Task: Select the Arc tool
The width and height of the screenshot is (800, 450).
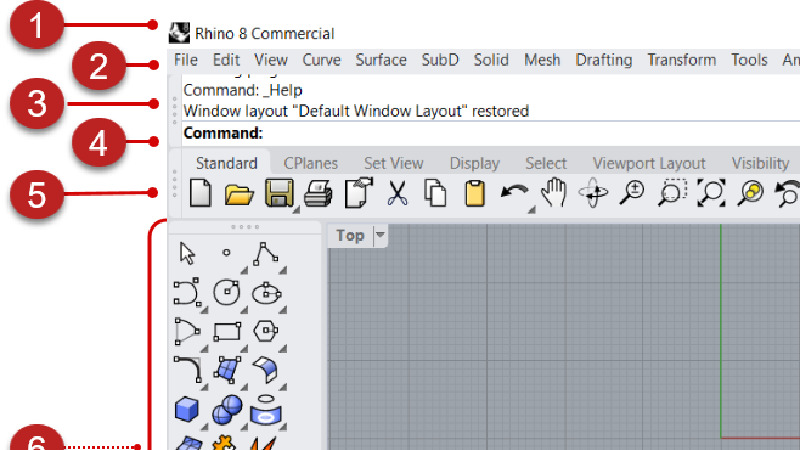Action: point(187,332)
